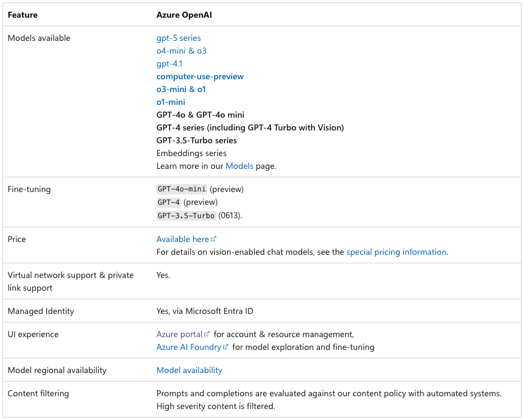
Task: Click the Model regional availability label
Action: tap(57, 370)
